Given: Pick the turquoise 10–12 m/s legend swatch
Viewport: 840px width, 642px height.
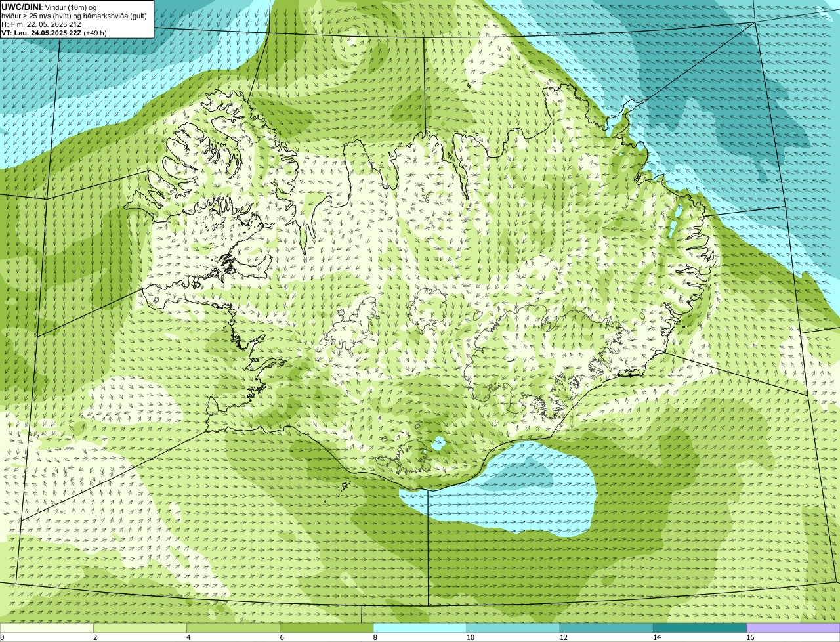Looking at the screenshot, I should click(513, 628).
